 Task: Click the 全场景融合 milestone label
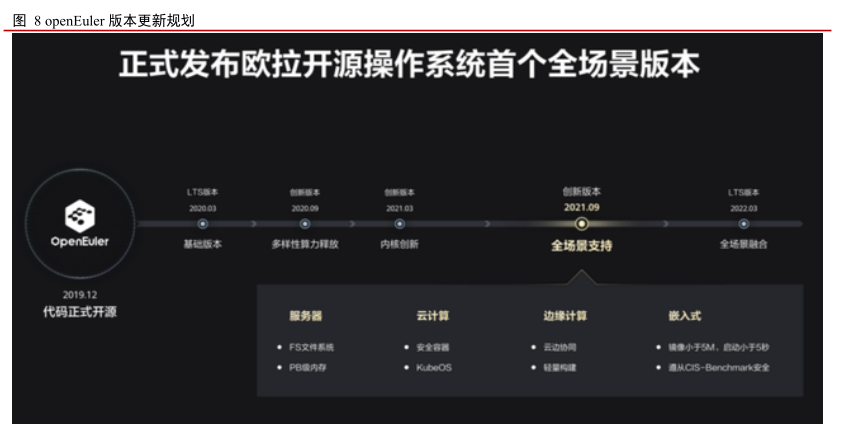click(x=743, y=244)
